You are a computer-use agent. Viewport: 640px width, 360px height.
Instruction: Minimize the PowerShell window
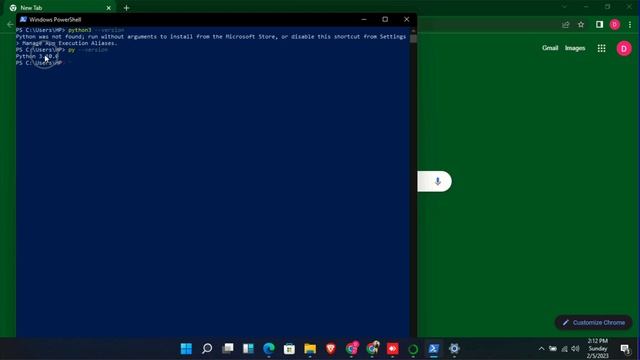tap(364, 19)
